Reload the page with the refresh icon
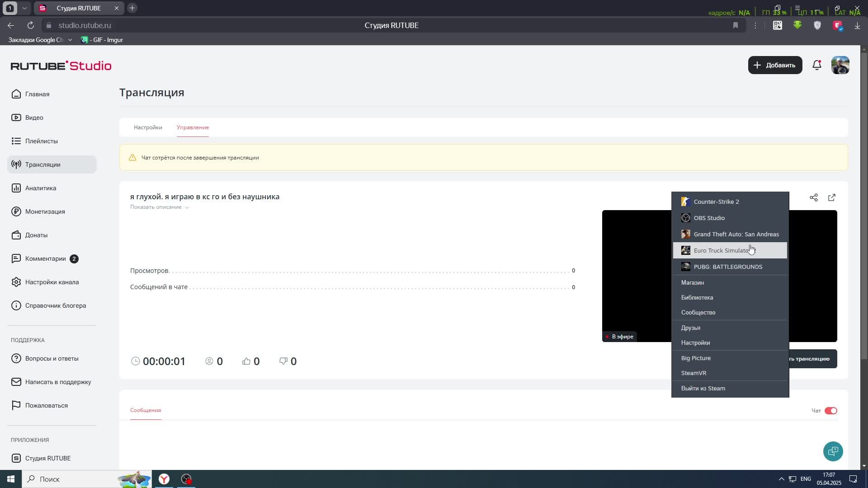 click(x=31, y=25)
